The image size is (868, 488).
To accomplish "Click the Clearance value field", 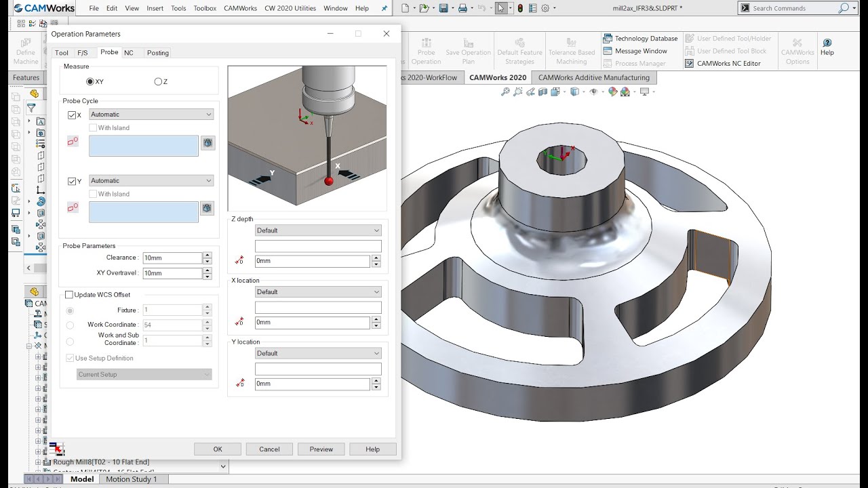I will click(172, 258).
